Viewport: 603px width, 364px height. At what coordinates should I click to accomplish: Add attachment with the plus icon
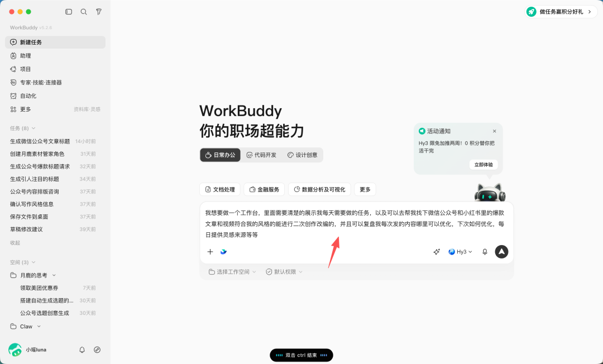click(x=210, y=252)
